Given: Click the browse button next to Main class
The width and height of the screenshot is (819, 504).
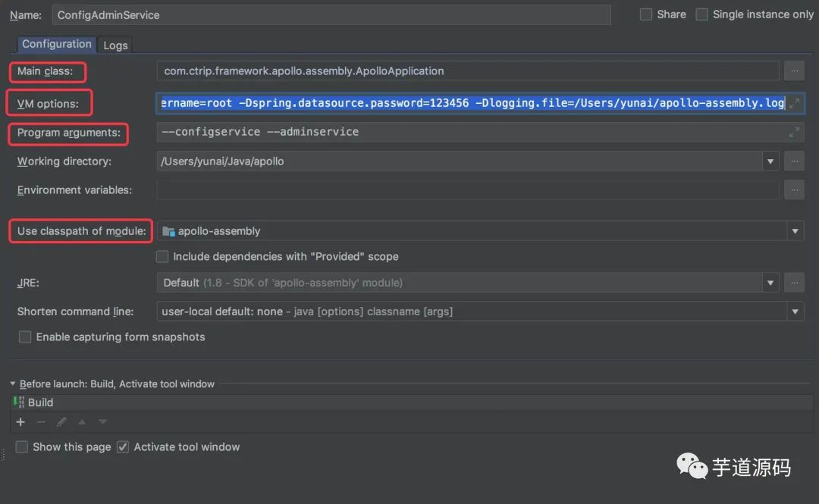Looking at the screenshot, I should click(x=794, y=70).
